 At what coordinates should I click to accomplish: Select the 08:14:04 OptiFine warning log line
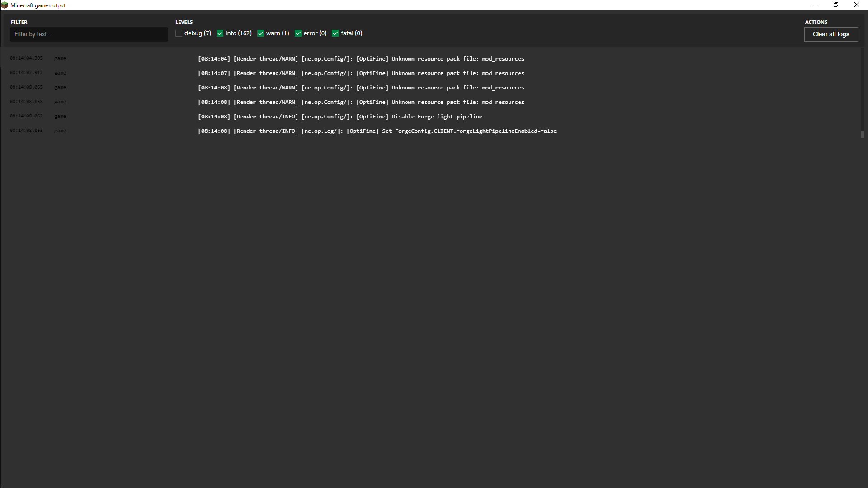361,59
